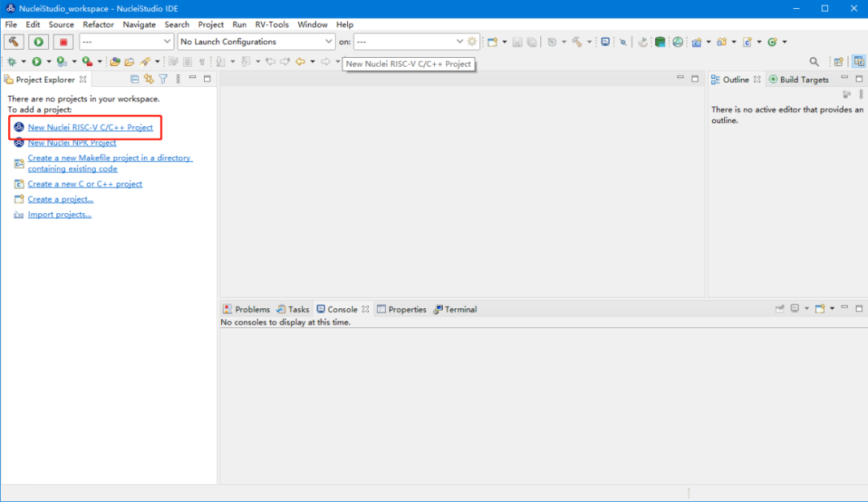868x502 pixels.
Task: Maximize the editor area
Action: click(694, 79)
